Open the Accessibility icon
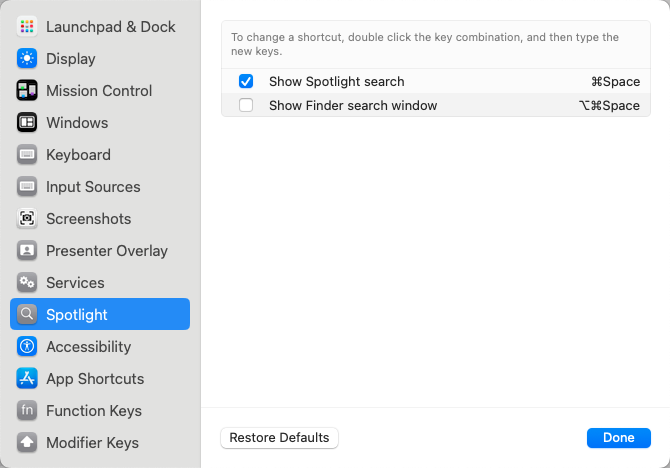 [27, 347]
